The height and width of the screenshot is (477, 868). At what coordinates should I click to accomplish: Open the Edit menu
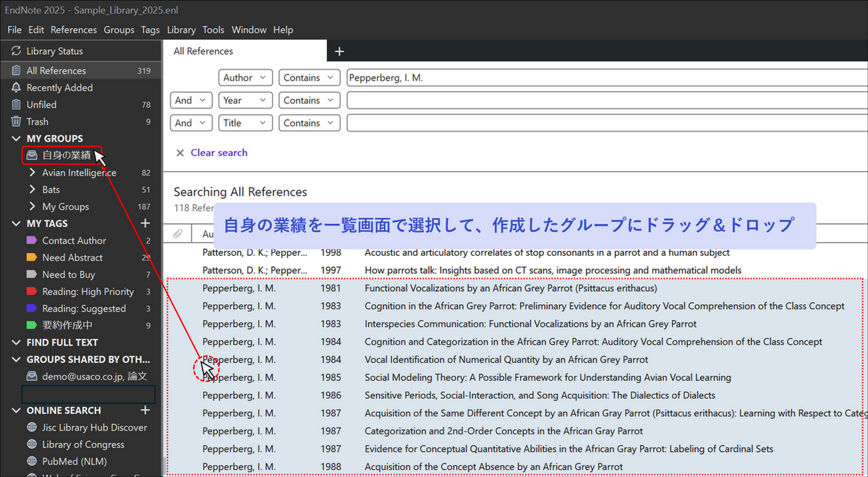pyautogui.click(x=36, y=30)
